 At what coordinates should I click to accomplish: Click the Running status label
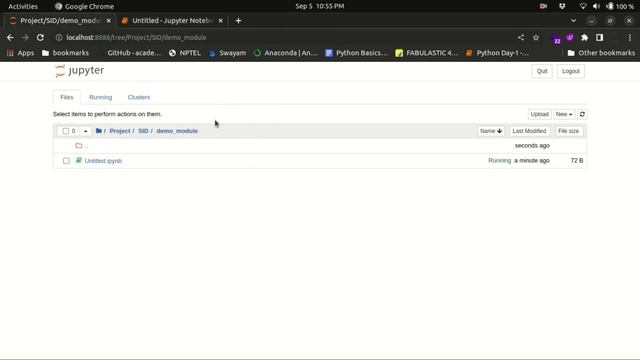[500, 160]
